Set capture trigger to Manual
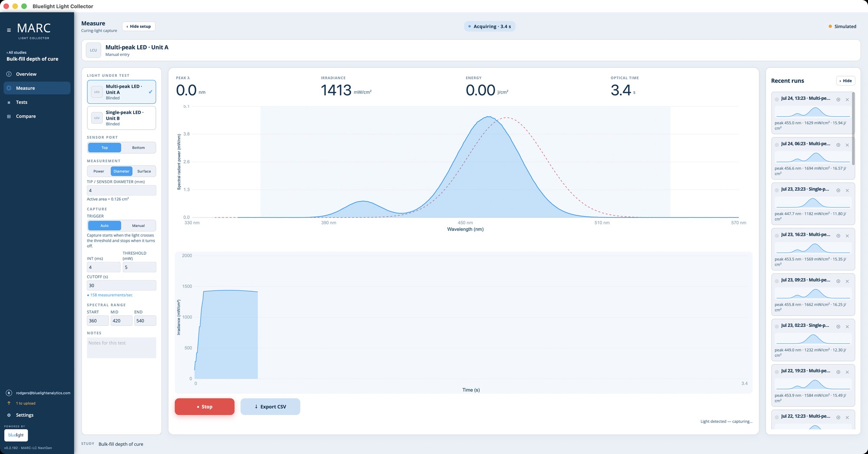The image size is (868, 454). pos(138,226)
